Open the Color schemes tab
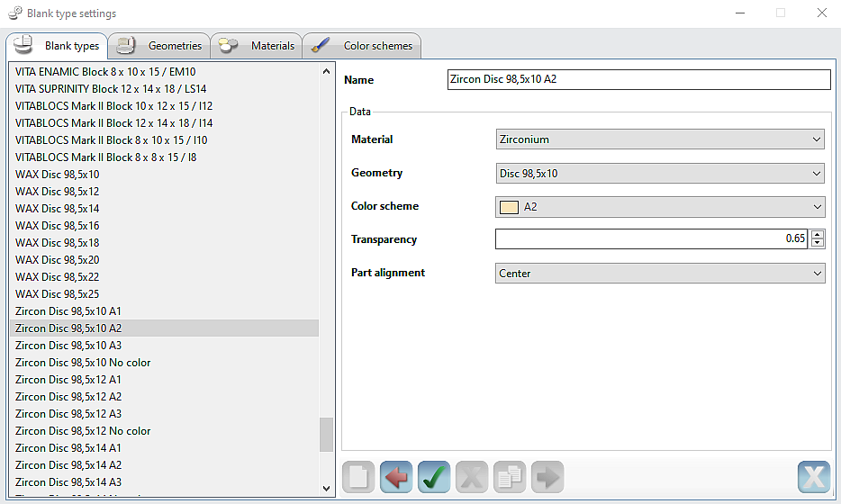Viewport: 841px width, 504px height. click(x=362, y=46)
